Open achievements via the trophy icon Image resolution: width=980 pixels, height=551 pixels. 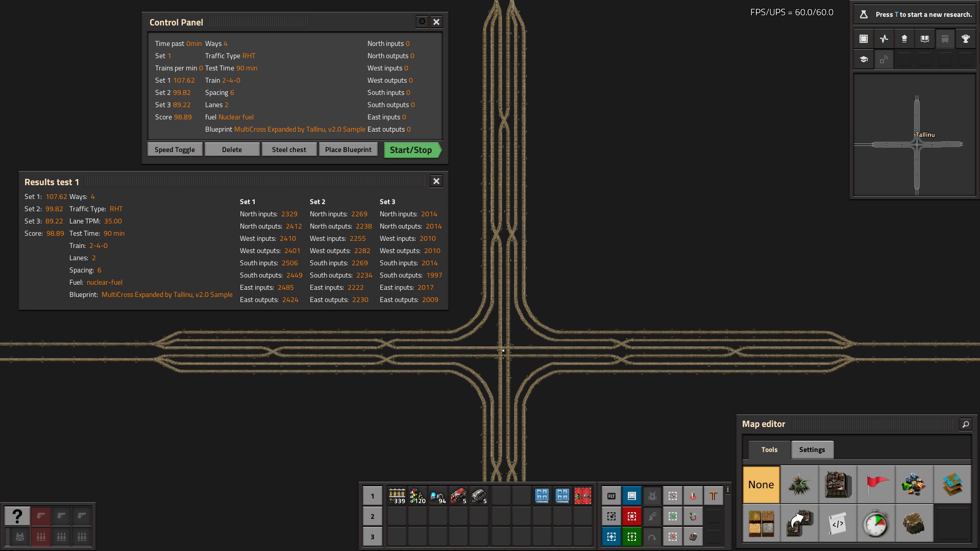pyautogui.click(x=966, y=39)
